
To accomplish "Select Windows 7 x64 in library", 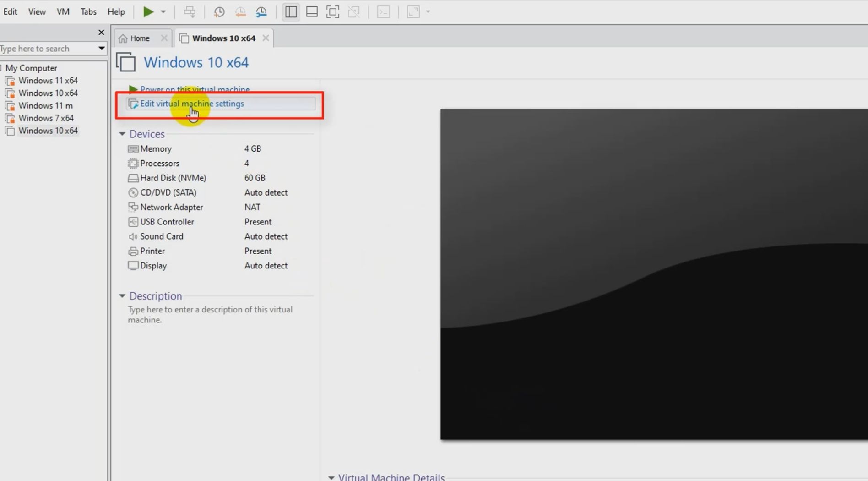I will point(46,118).
